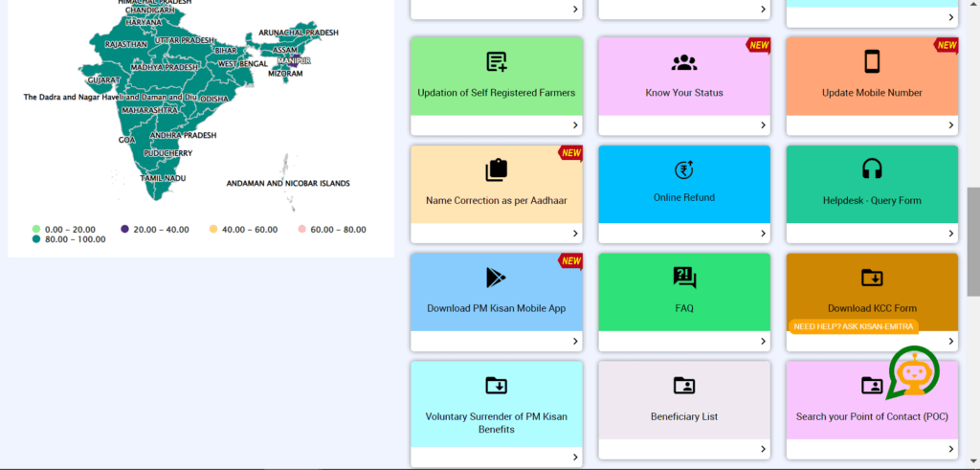
Task: Select ANDAMAN AND NICOBAR ISLANDS label
Action: pyautogui.click(x=288, y=183)
